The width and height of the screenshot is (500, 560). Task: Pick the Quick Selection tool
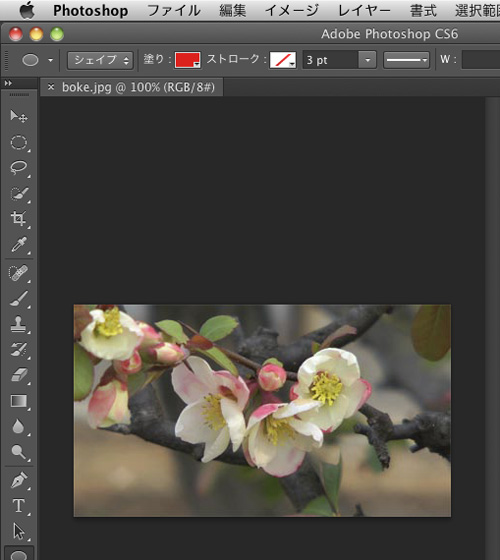coord(19,194)
